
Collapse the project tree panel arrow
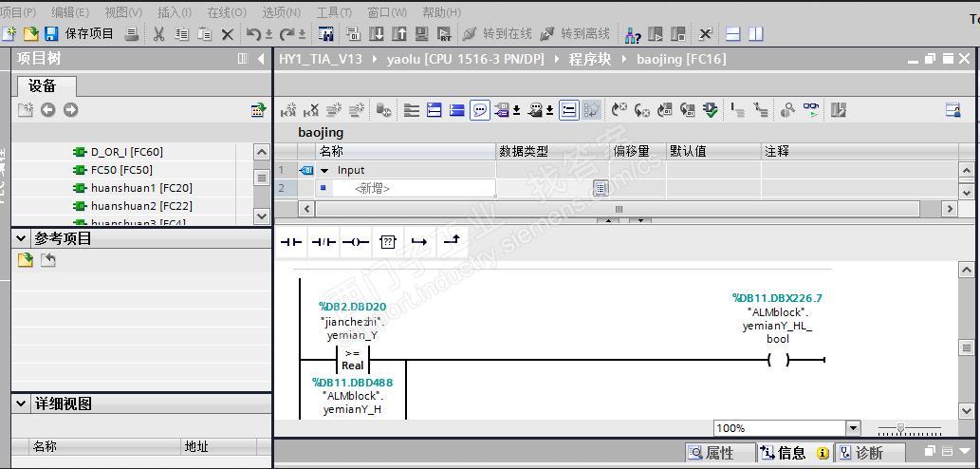coord(261,59)
